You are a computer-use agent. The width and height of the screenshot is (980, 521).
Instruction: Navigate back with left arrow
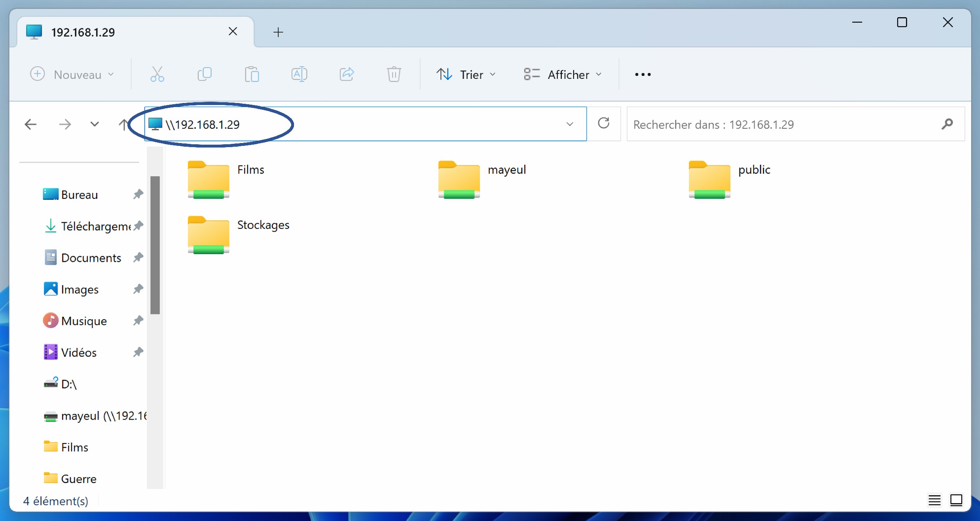pos(31,124)
